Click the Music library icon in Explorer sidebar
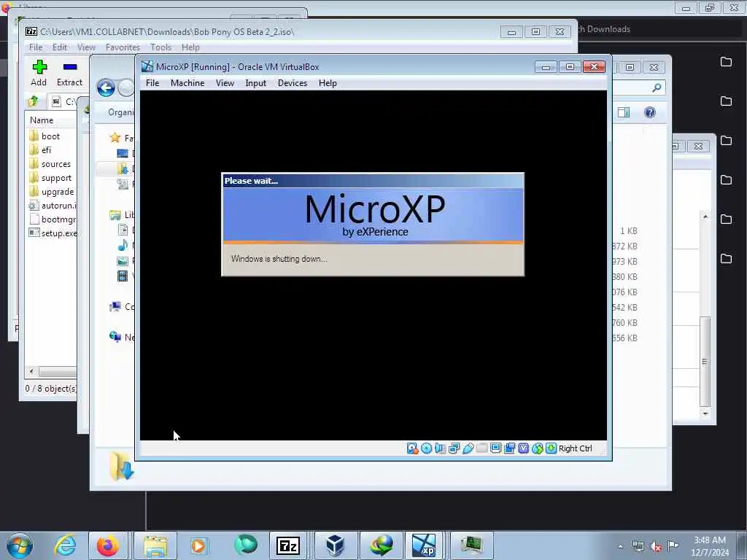The height and width of the screenshot is (560, 747). tap(123, 245)
